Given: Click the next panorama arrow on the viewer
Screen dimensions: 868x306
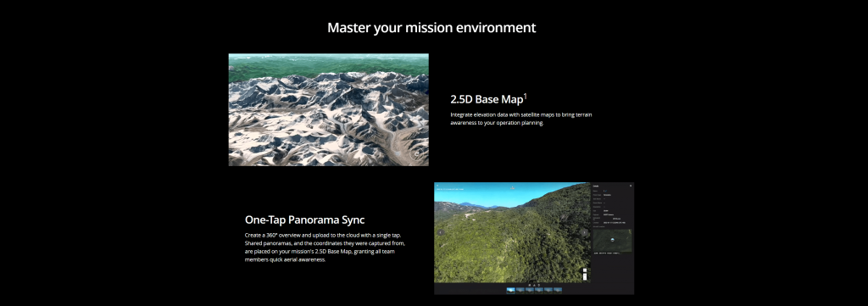Looking at the screenshot, I should point(584,232).
